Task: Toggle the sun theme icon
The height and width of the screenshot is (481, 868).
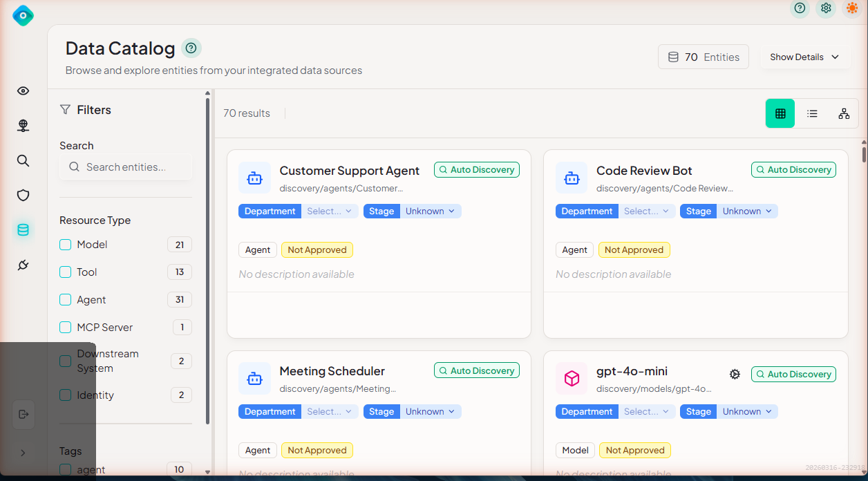Action: pyautogui.click(x=853, y=8)
